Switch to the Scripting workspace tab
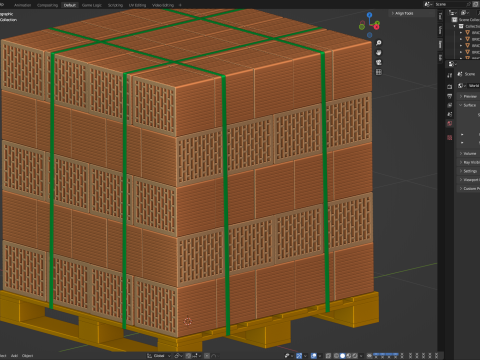Screen dimensions: 480x360 pyautogui.click(x=115, y=5)
